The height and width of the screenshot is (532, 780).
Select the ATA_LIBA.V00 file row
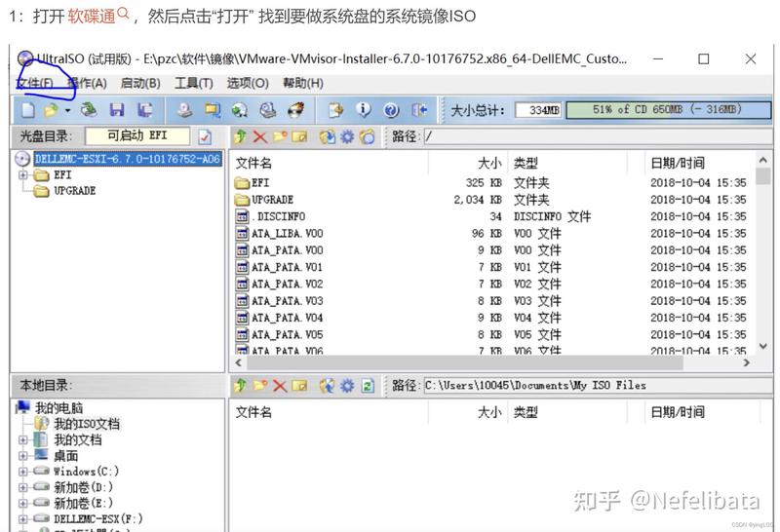coord(490,233)
